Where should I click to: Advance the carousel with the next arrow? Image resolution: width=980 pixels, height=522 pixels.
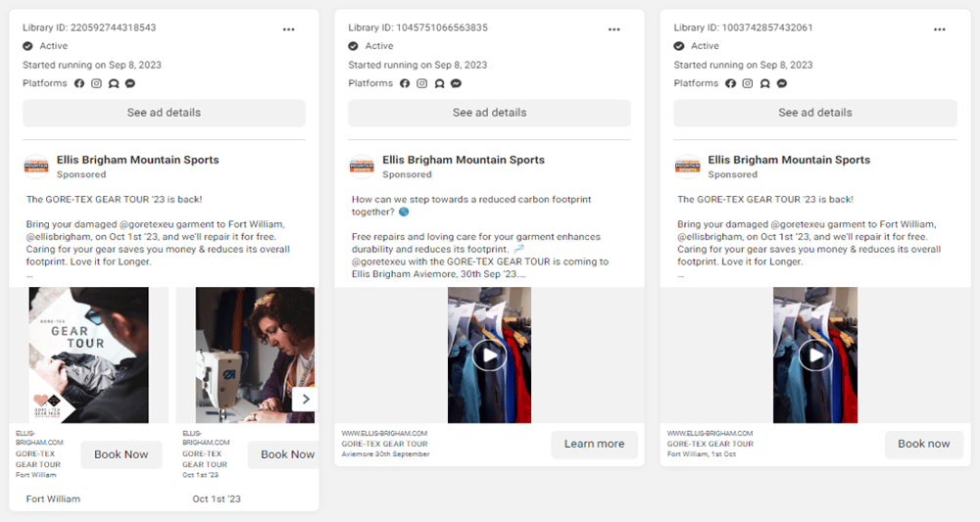[x=306, y=399]
